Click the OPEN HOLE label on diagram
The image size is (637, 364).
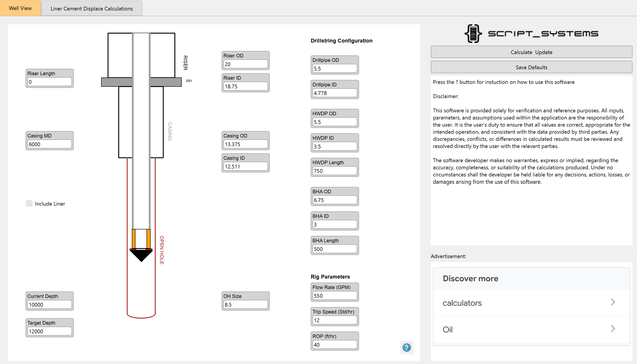161,250
